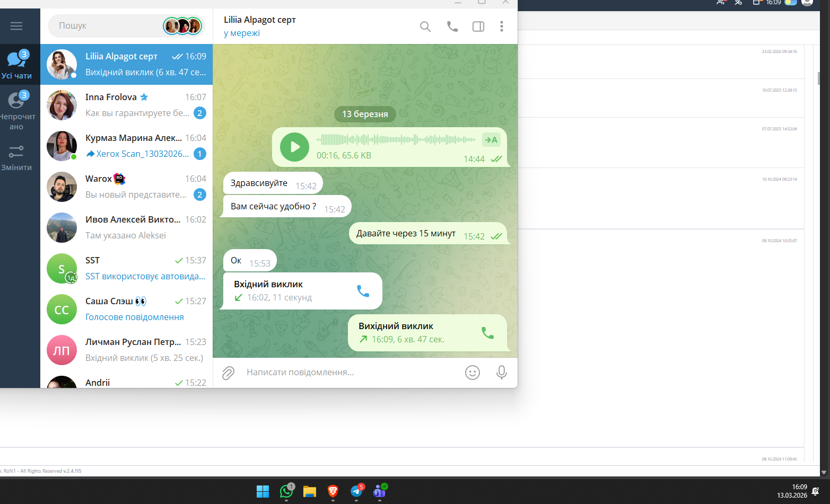Open the Inna Frolova chat
Image resolution: width=830 pixels, height=504 pixels.
tap(127, 105)
